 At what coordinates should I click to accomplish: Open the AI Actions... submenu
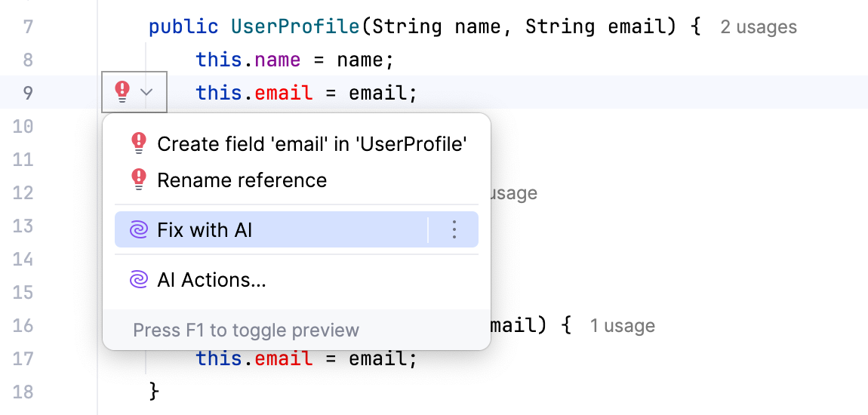tap(211, 280)
